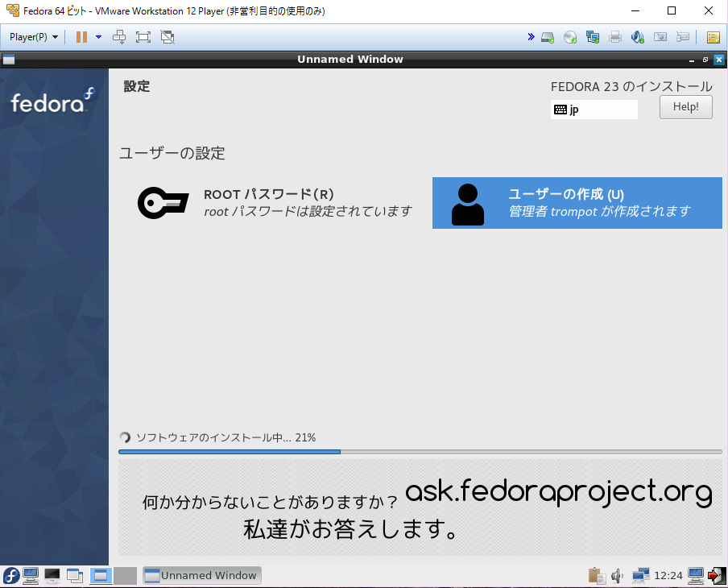This screenshot has height=588, width=728.
Task: Click the network connection tray icon
Action: [x=641, y=576]
